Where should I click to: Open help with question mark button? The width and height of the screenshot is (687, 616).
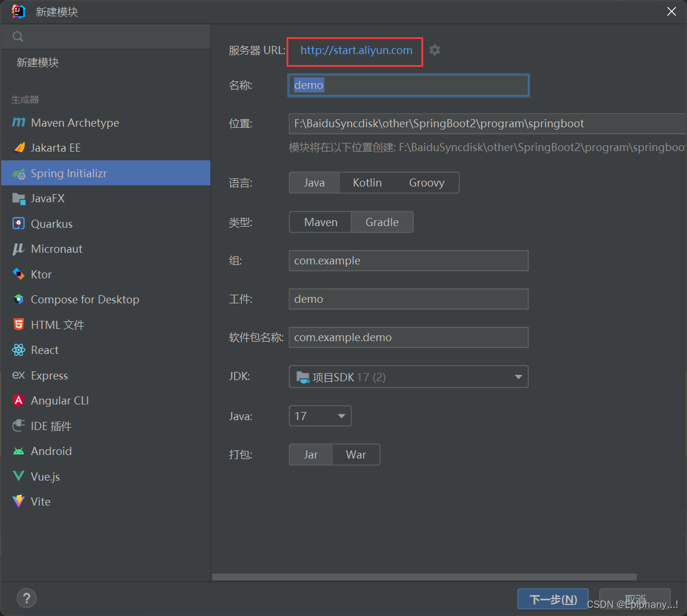[x=27, y=598]
